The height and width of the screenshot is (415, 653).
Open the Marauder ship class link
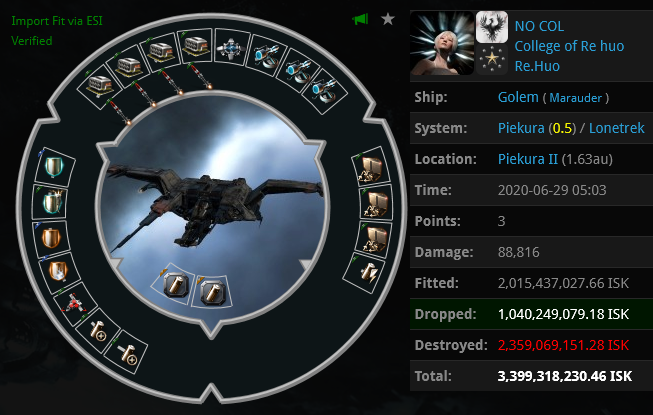pos(575,98)
